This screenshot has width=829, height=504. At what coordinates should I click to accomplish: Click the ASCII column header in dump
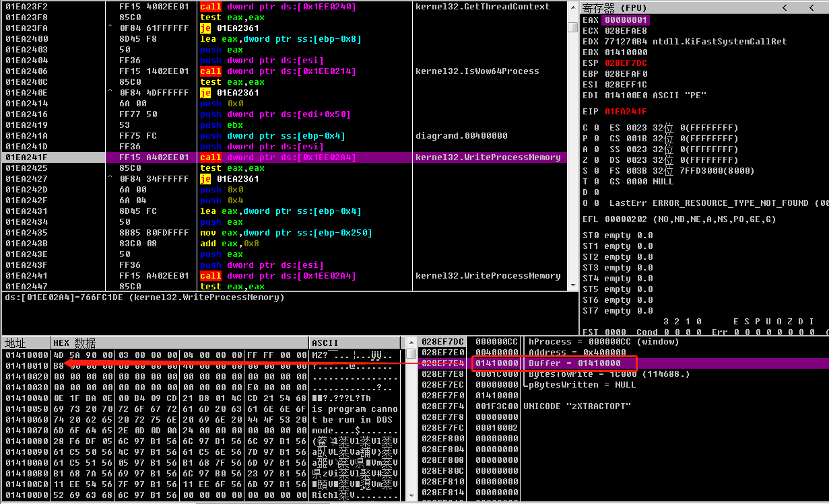pyautogui.click(x=325, y=343)
